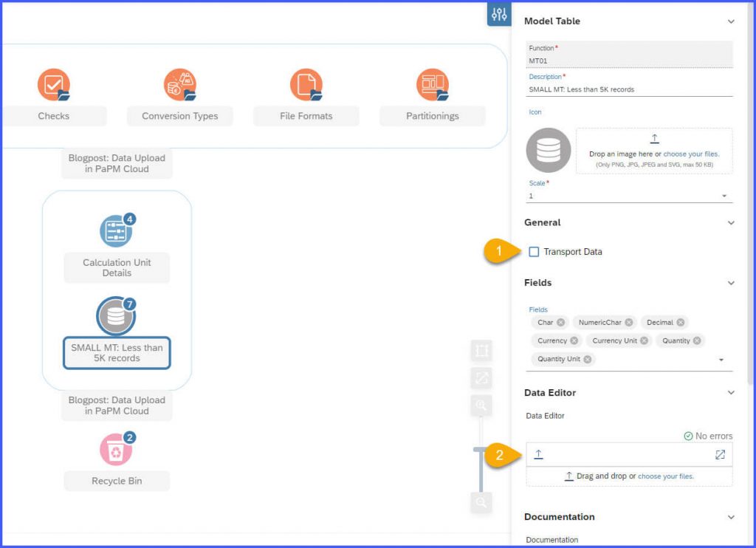Click the No errors status text
This screenshot has height=548, width=756.
[714, 436]
